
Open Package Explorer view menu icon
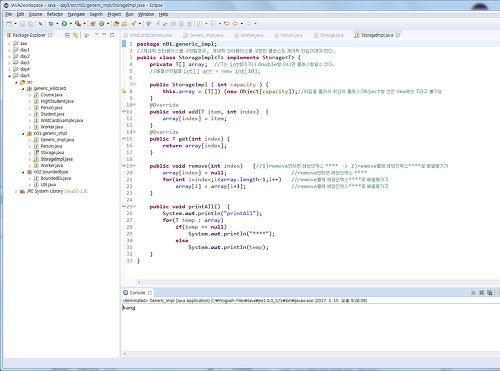[x=97, y=34]
